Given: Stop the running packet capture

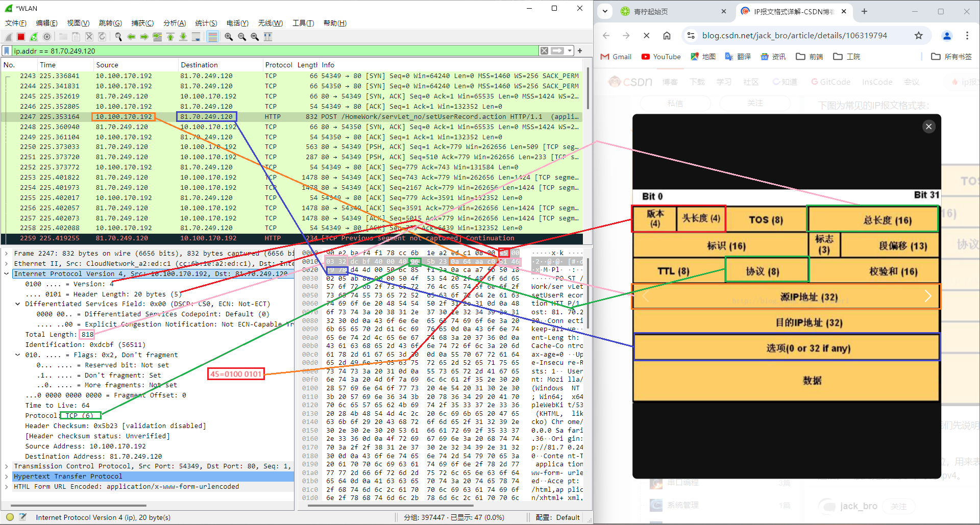Looking at the screenshot, I should [21, 37].
